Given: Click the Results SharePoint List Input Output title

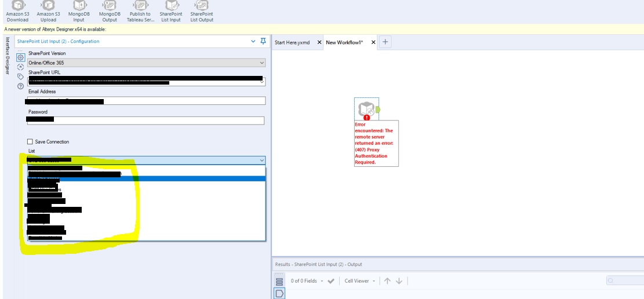Looking at the screenshot, I should pos(318,264).
